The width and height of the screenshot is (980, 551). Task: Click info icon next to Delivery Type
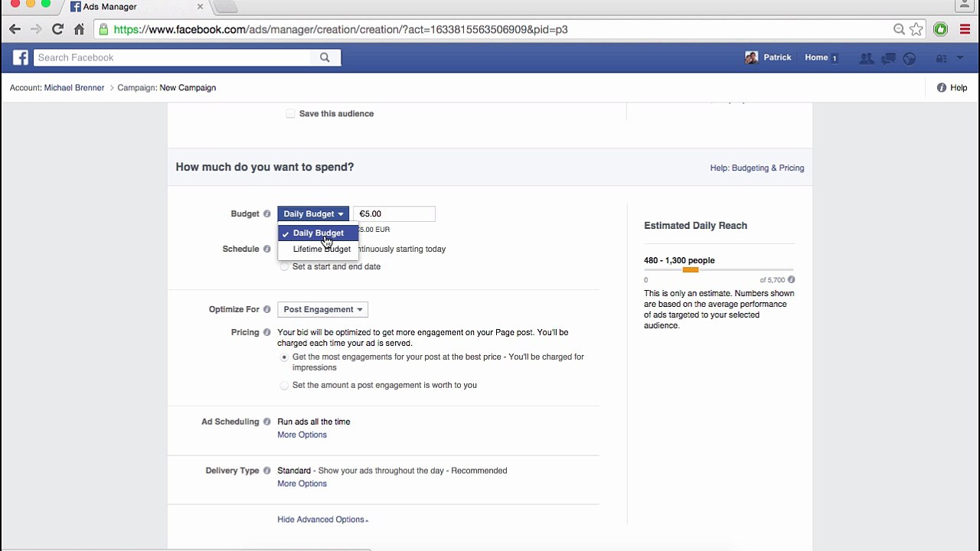tap(267, 471)
